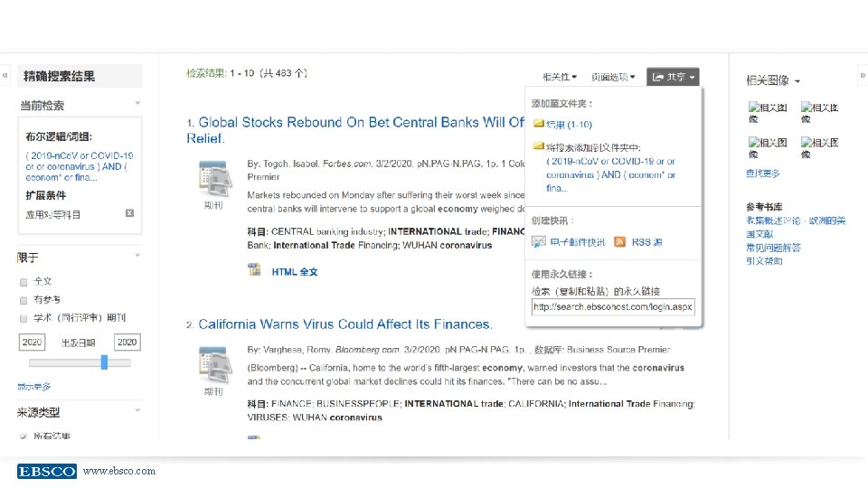Toggle the 有参考 checkbox
The image size is (868, 488).
click(24, 300)
